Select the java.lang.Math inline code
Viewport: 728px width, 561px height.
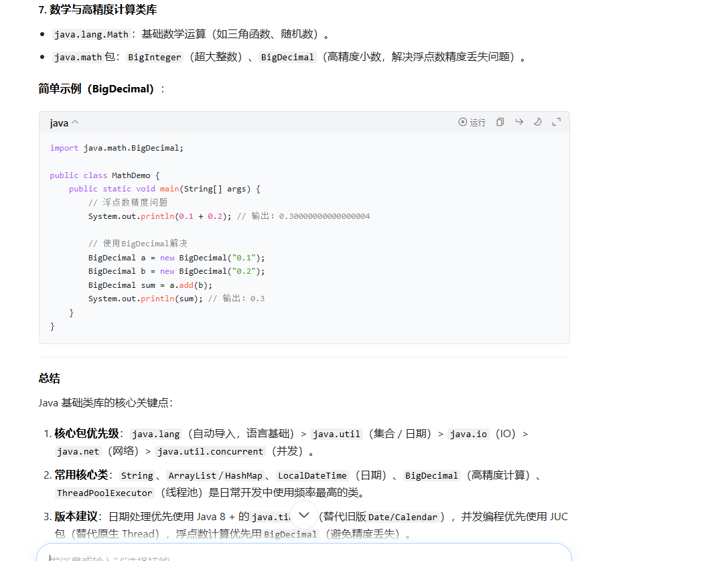91,34
